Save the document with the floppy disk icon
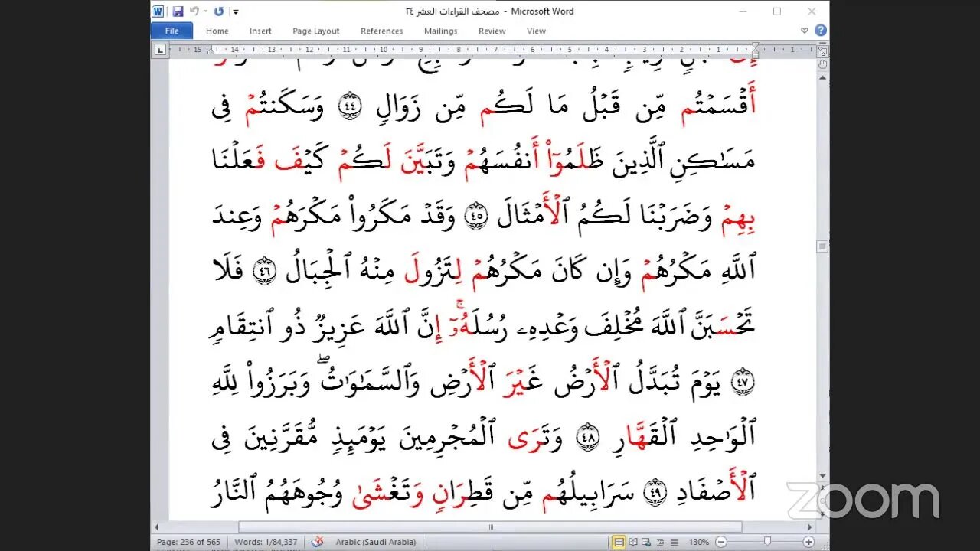 pos(178,11)
